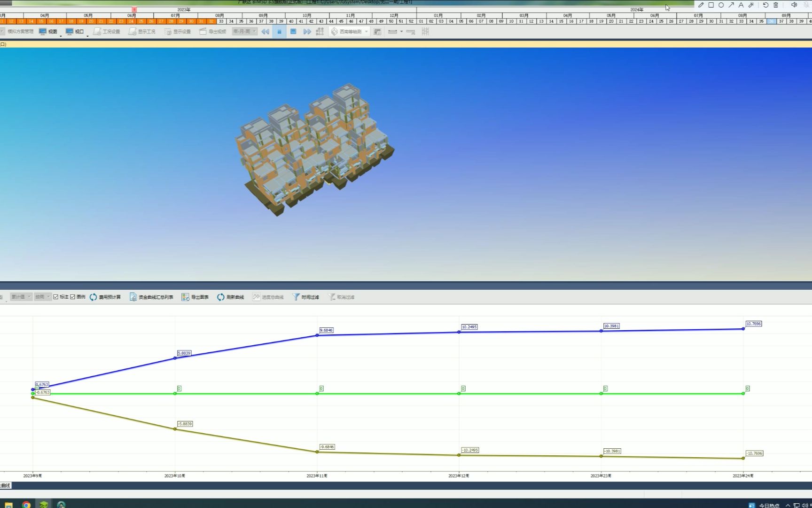
Task: Click the highlighted week 36 cell in 2024
Action: 771,21
